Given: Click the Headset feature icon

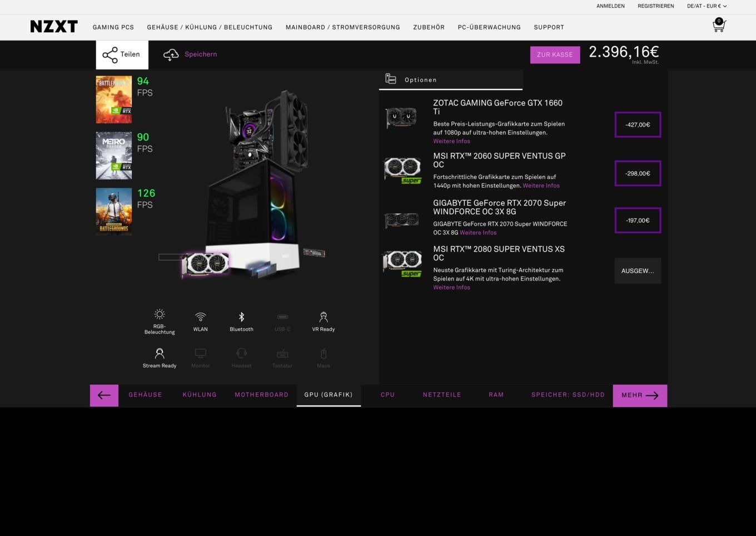Looking at the screenshot, I should coord(241,353).
